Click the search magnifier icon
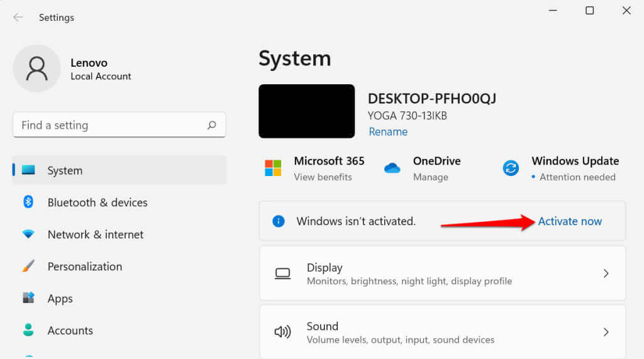 [x=212, y=125]
